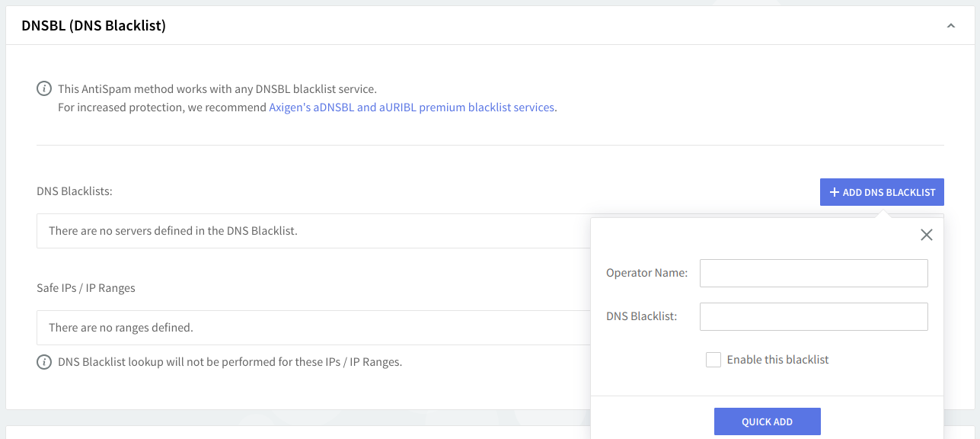This screenshot has height=439, width=980.
Task: Click the "Enable this blacklist" label text
Action: [777, 360]
